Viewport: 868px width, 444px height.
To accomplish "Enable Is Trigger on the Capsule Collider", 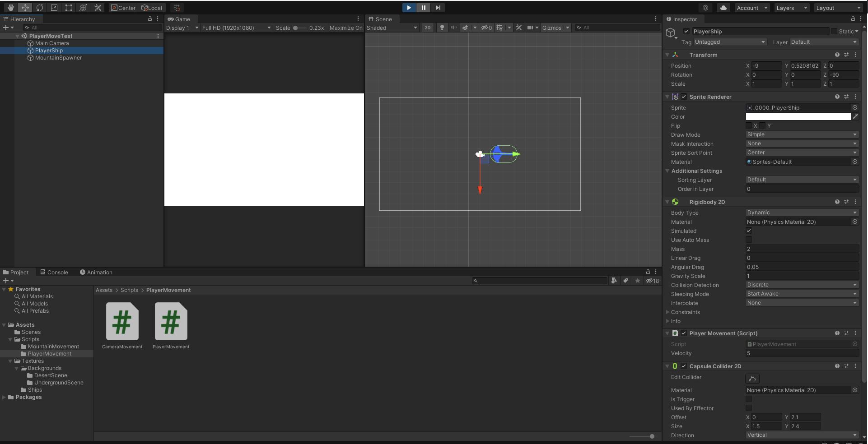I will pos(749,399).
